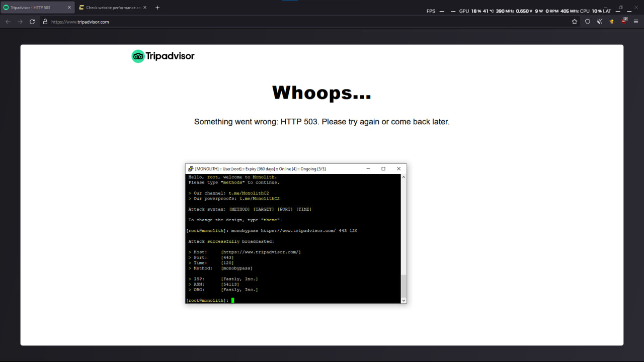644x362 pixels.
Task: Click the terminal scrollbar down arrow
Action: click(403, 300)
